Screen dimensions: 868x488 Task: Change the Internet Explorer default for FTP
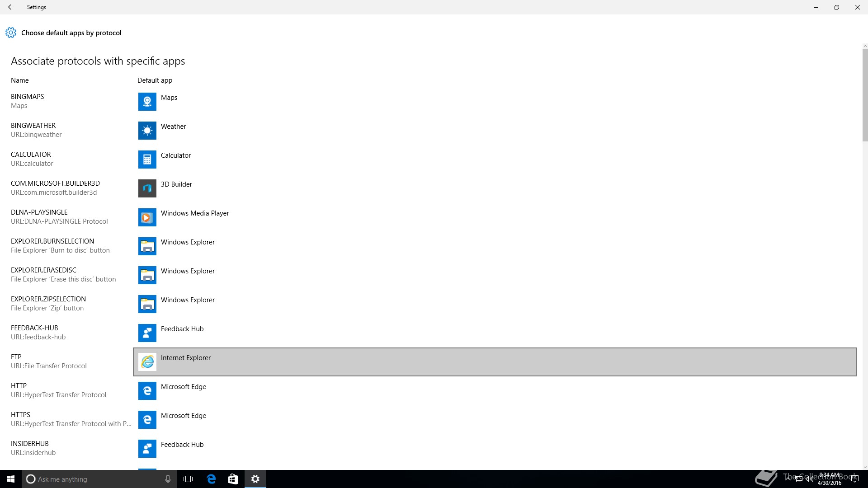point(495,362)
